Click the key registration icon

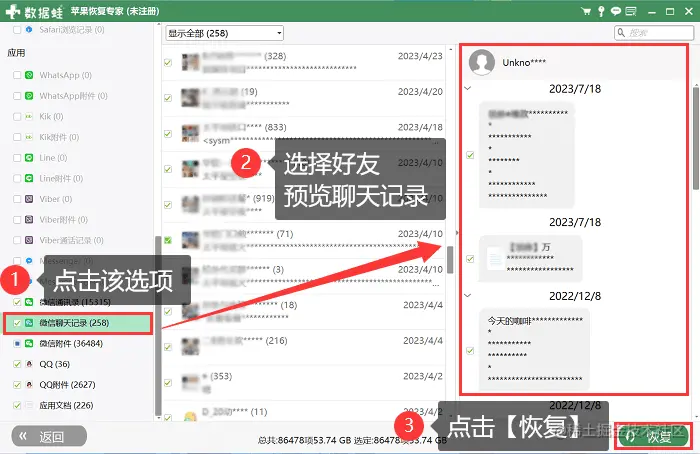point(601,11)
